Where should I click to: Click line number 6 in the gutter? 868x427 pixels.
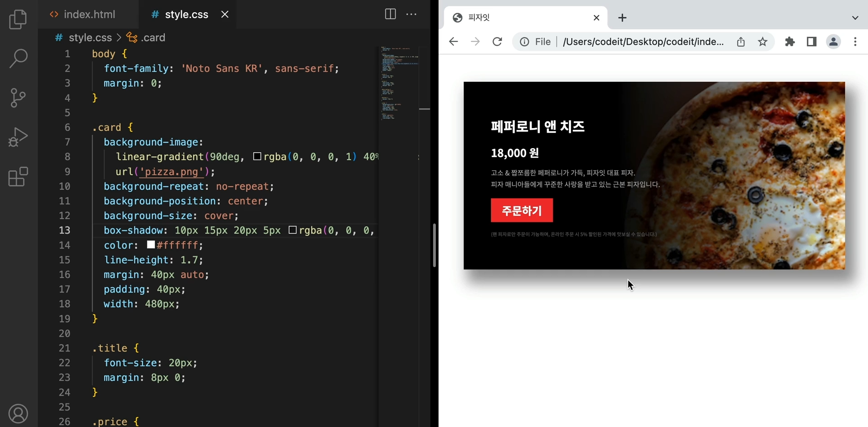68,127
